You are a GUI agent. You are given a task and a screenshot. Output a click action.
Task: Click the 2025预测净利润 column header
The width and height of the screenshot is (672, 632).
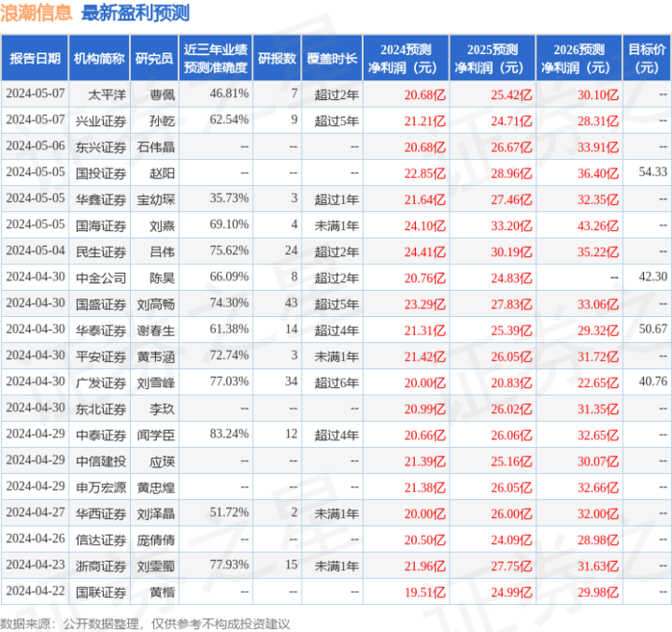[493, 58]
